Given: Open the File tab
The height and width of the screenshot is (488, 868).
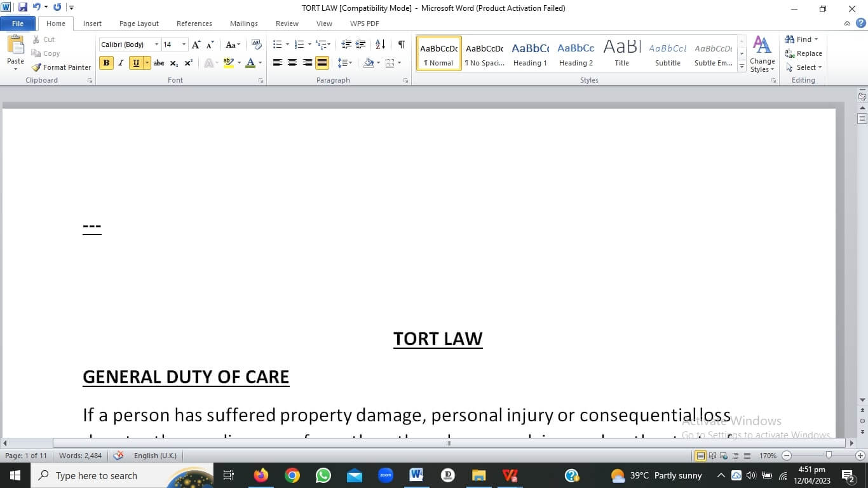Looking at the screenshot, I should (18, 24).
